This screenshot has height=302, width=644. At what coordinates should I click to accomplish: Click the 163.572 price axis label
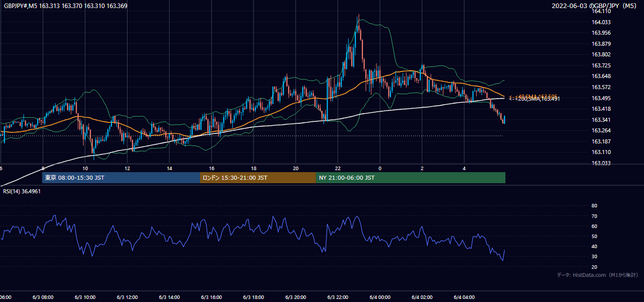click(601, 87)
